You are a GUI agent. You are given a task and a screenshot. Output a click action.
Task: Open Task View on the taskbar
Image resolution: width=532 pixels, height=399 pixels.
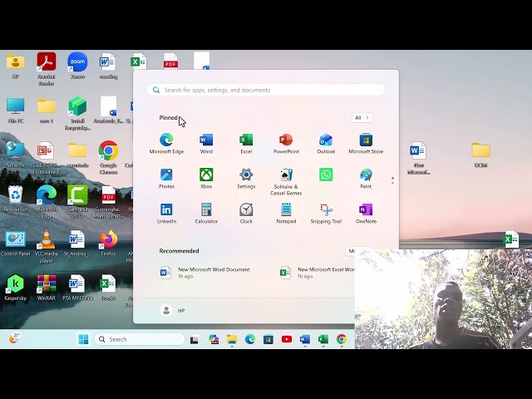coord(194,339)
